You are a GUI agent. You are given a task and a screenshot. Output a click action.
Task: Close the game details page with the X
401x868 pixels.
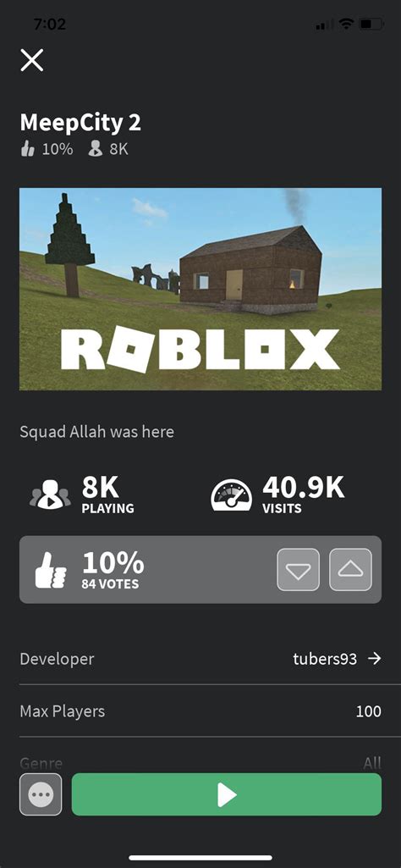(x=32, y=60)
